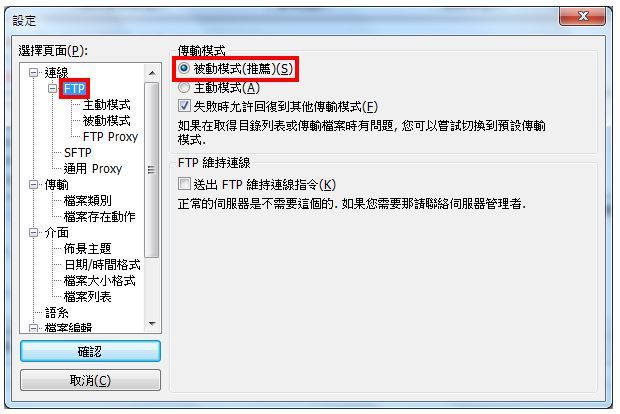Open the 被動模式 settings page in tree
Viewport: 620px width, 414px height.
coord(106,121)
